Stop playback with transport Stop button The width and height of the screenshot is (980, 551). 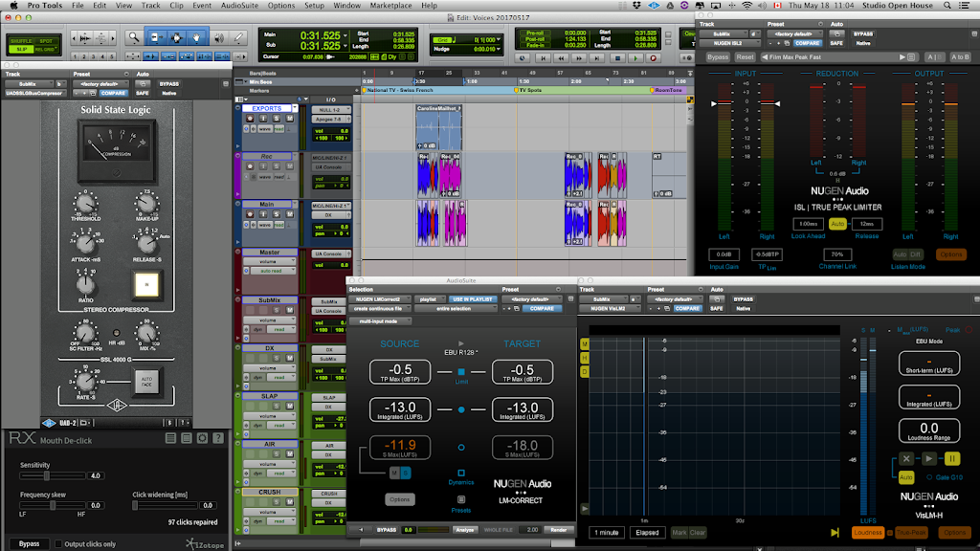(617, 58)
